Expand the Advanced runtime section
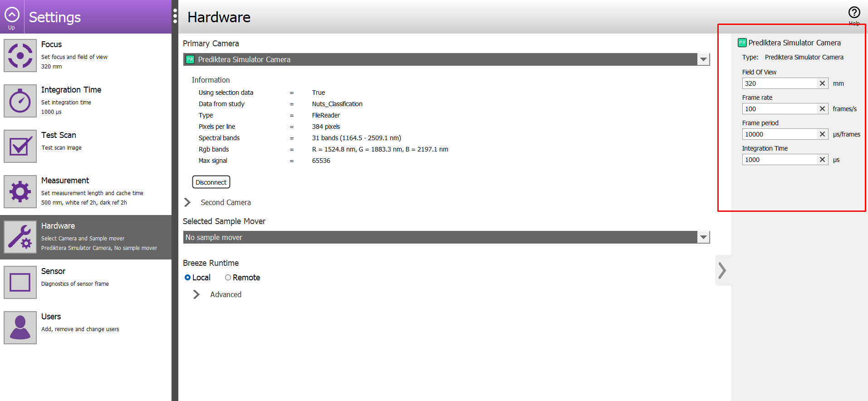The image size is (868, 401). tap(196, 294)
